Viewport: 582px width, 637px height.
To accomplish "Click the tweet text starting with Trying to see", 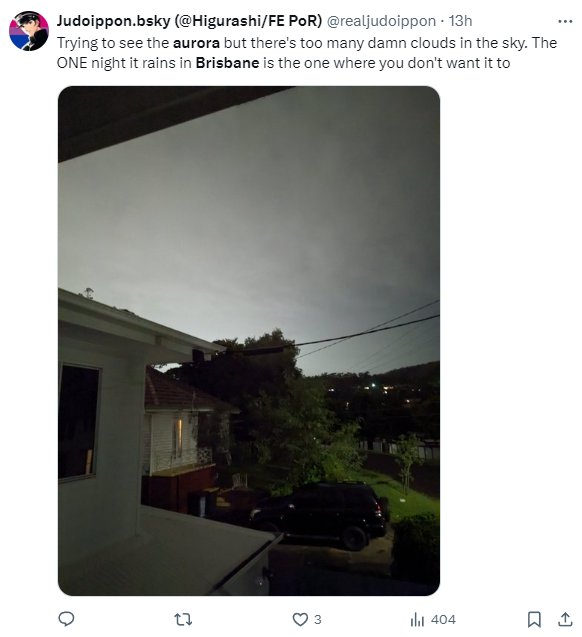I will click(x=307, y=53).
